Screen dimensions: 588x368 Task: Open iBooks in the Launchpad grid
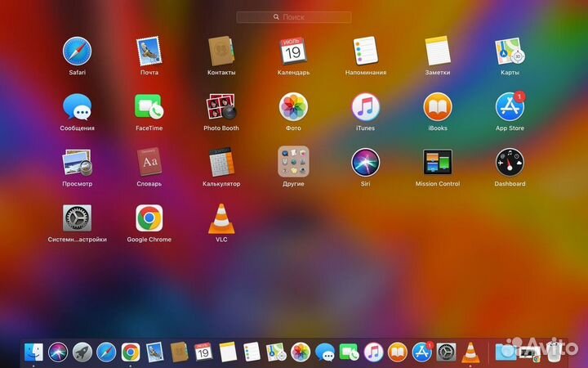point(438,107)
